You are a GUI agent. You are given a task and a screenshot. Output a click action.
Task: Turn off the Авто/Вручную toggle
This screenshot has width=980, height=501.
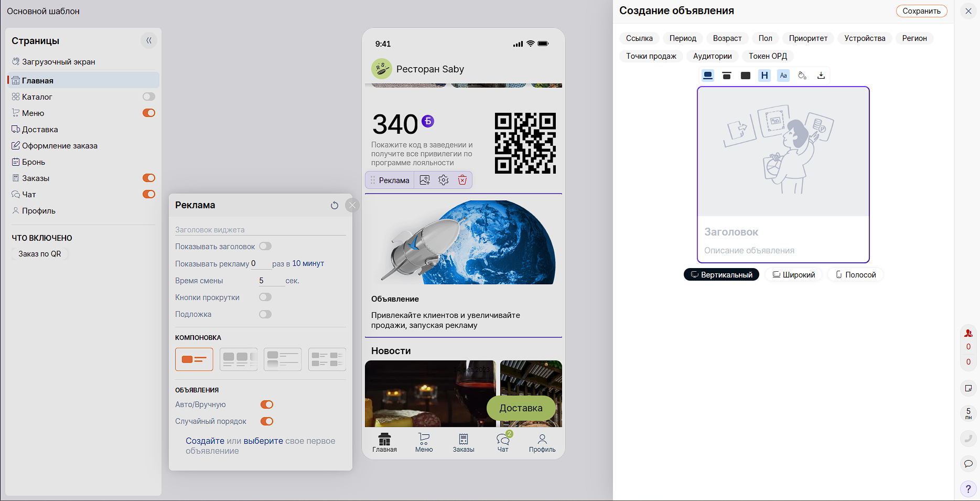[x=267, y=404]
